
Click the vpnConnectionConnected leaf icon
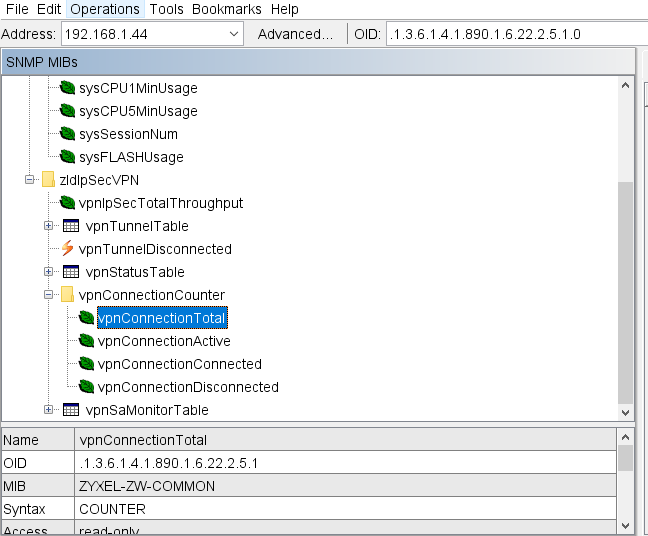86,364
